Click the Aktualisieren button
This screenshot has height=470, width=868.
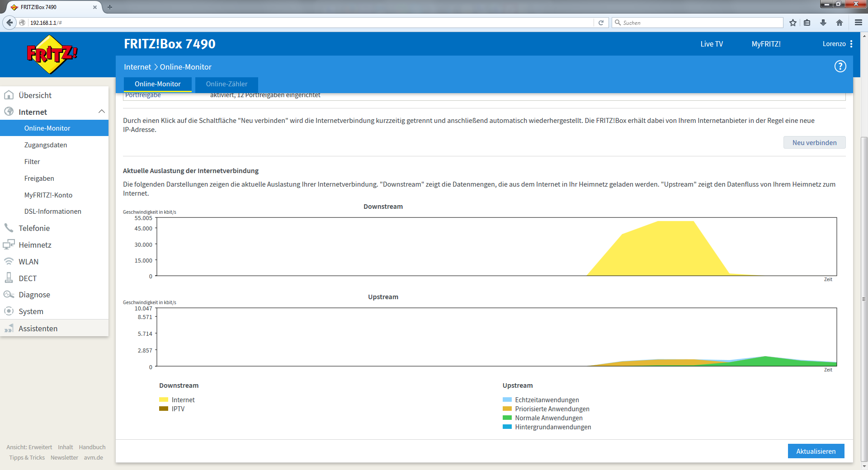click(x=816, y=451)
